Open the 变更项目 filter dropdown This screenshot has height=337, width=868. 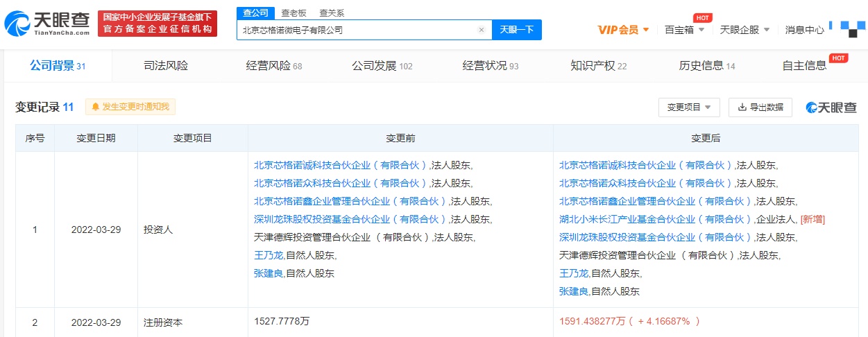pos(689,107)
